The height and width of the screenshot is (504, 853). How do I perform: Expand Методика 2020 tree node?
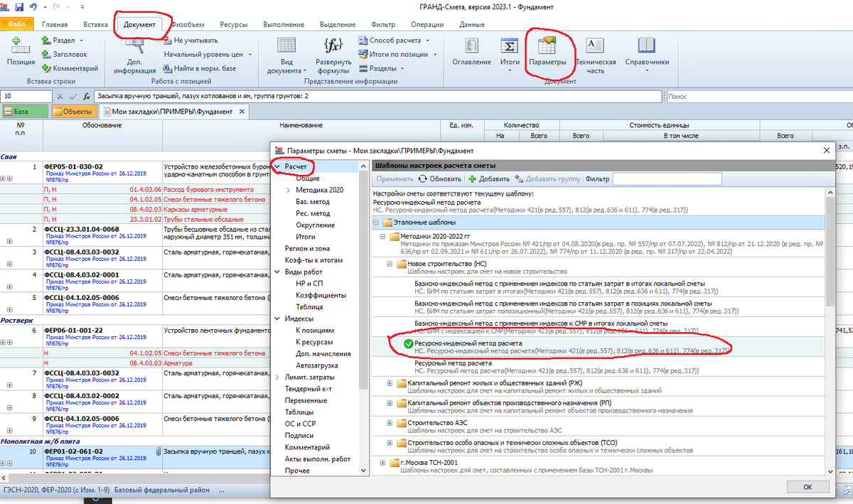click(288, 191)
